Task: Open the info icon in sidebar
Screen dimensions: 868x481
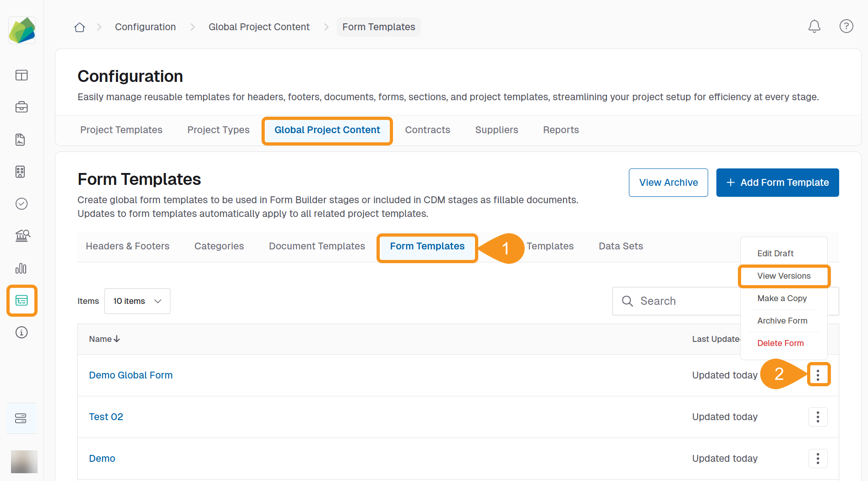Action: tap(22, 332)
